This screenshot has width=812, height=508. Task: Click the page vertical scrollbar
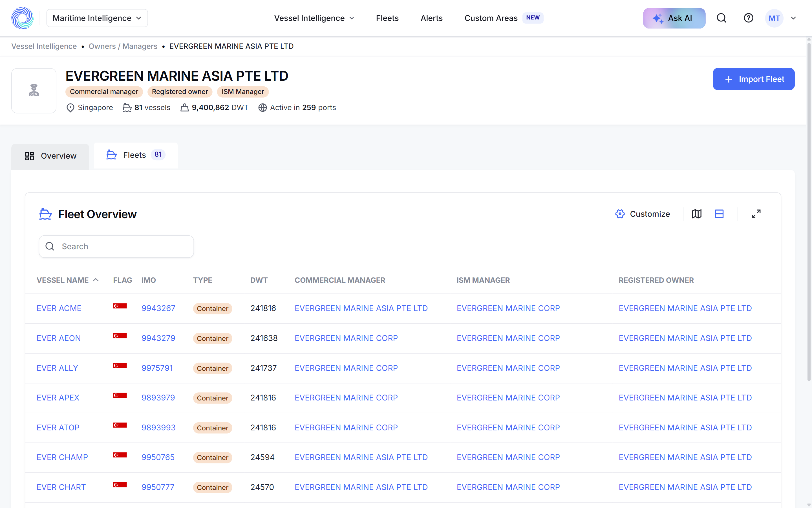(x=809, y=212)
